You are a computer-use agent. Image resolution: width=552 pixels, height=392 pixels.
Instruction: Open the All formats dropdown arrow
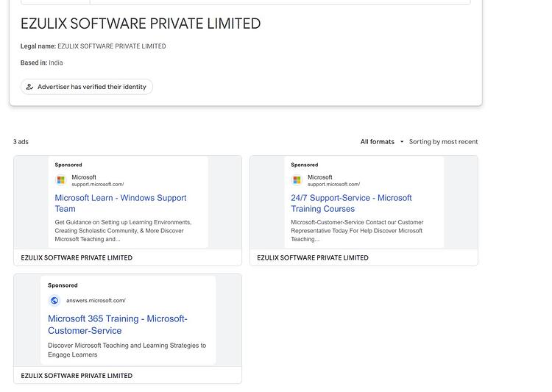402,142
